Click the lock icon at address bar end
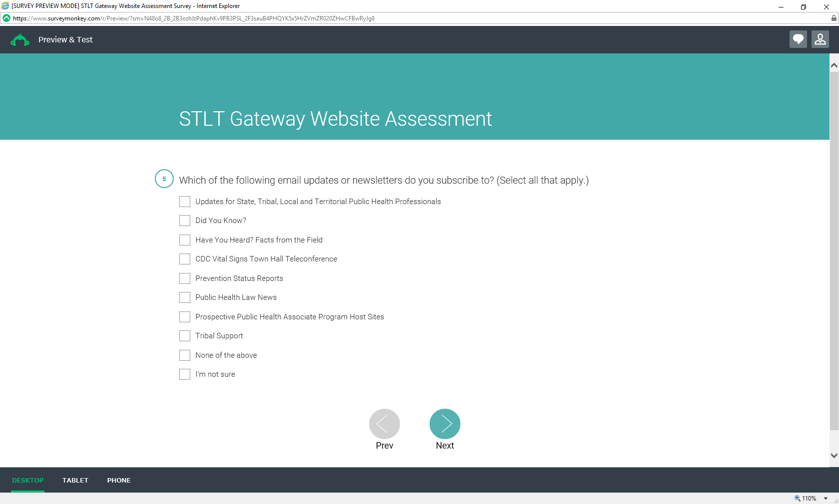 click(x=834, y=18)
